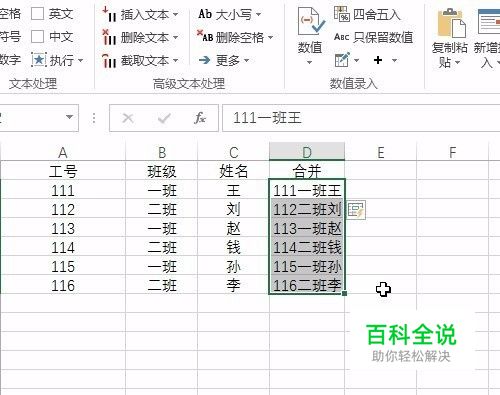Check the 英文 checkbox
The image size is (500, 395).
click(37, 14)
